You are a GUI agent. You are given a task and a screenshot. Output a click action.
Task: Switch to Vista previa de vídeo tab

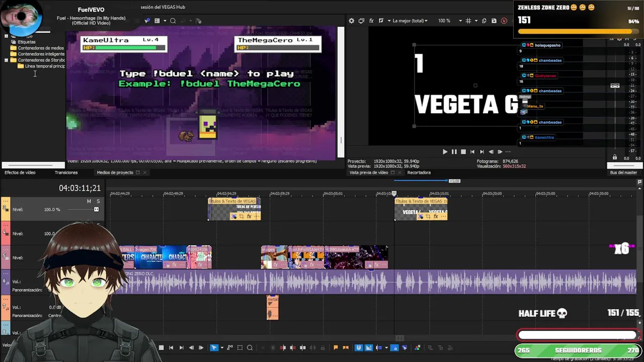369,172
